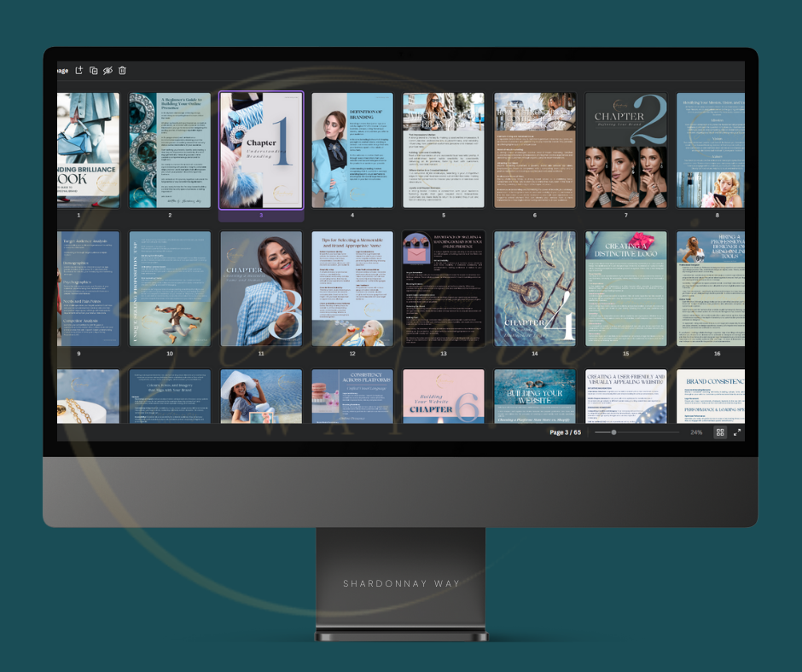
Task: Duplicate the selected page
Action: point(94,71)
